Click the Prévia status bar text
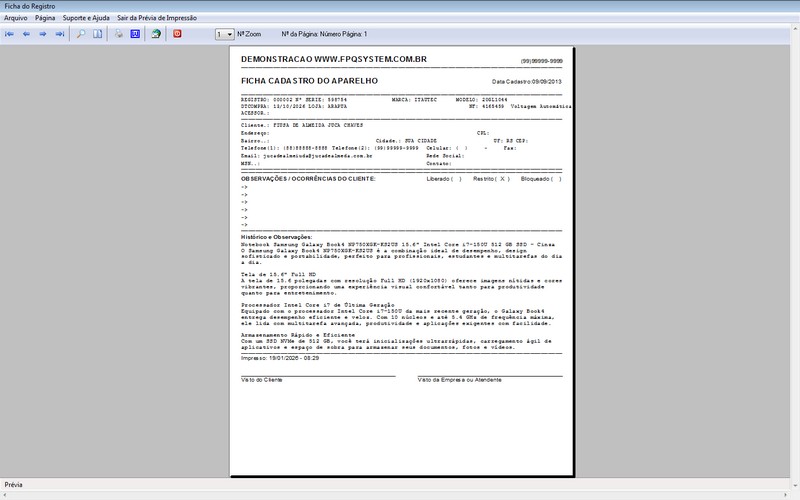Screen dimensions: 800x500 coord(14,485)
